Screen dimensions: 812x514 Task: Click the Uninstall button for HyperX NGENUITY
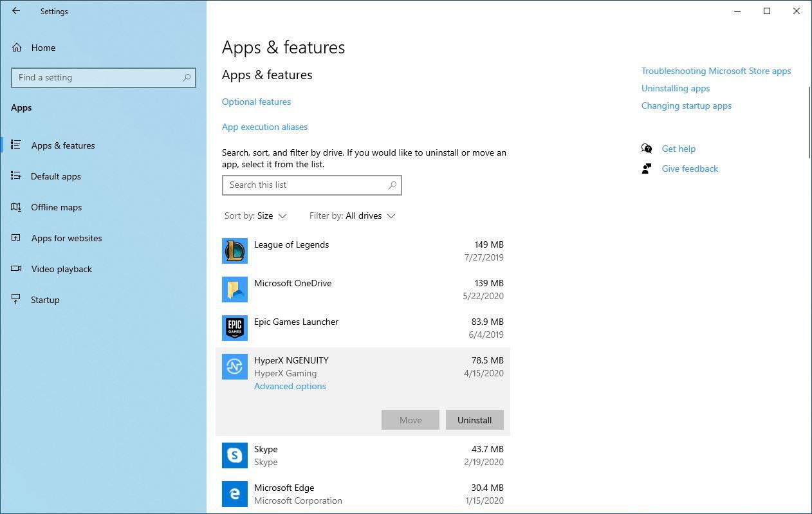tap(475, 420)
